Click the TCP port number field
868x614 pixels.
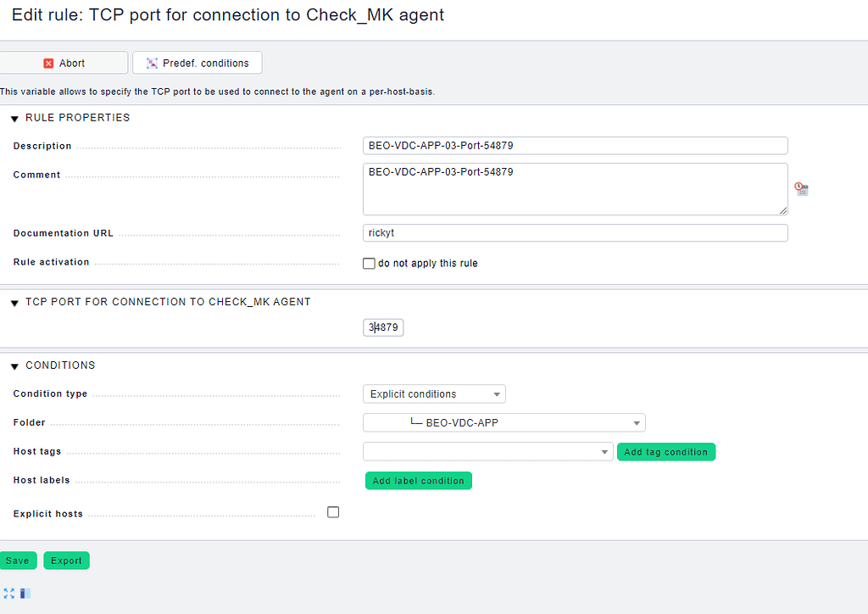pos(383,327)
